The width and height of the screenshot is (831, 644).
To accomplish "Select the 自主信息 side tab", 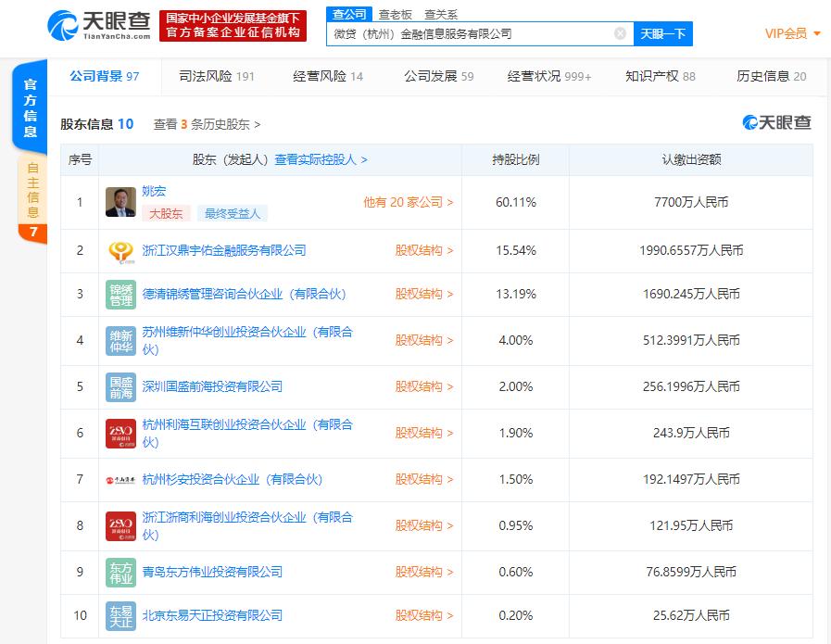I will tap(32, 191).
